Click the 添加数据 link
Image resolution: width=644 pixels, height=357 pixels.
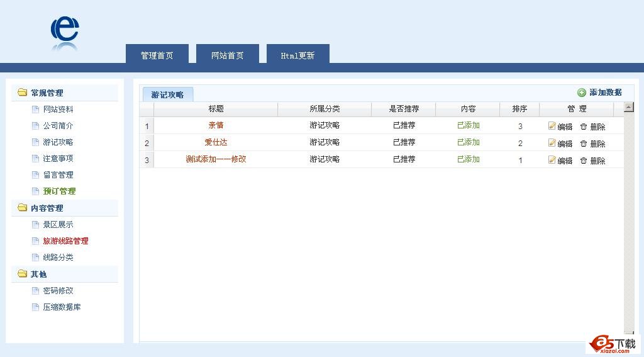(x=606, y=93)
